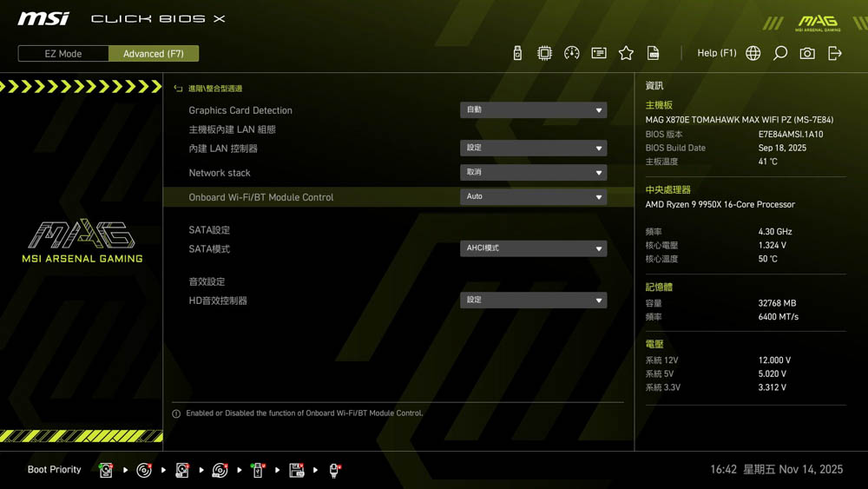Select Advanced (F7) mode
Screen dimensions: 868x489
(x=154, y=54)
